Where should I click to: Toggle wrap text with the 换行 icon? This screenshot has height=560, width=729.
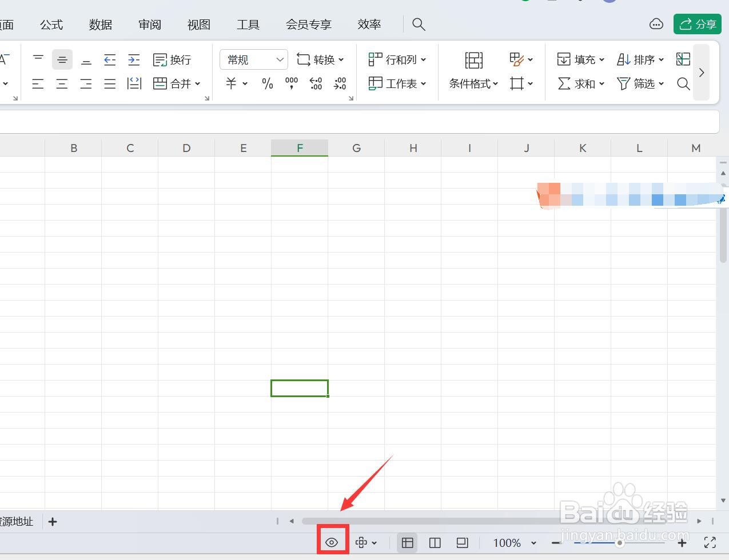coord(171,59)
